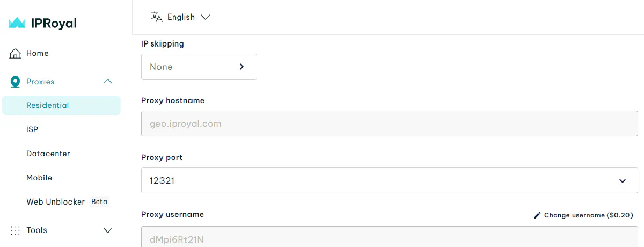Click the Proxies location pin icon
This screenshot has width=644, height=247.
click(x=16, y=82)
